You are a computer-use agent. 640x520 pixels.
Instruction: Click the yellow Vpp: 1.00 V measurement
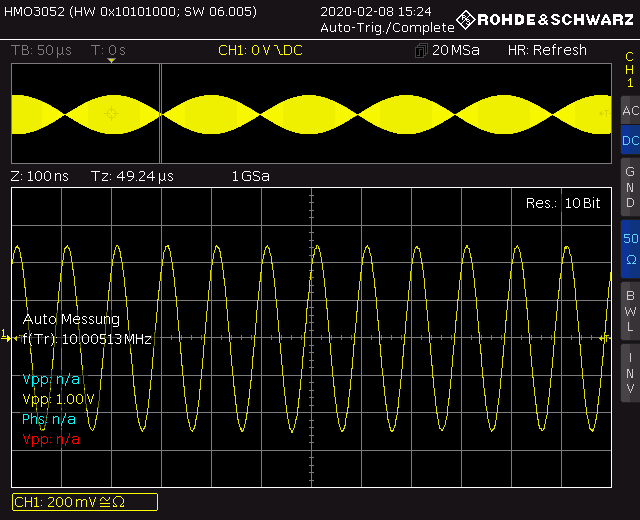(x=59, y=399)
